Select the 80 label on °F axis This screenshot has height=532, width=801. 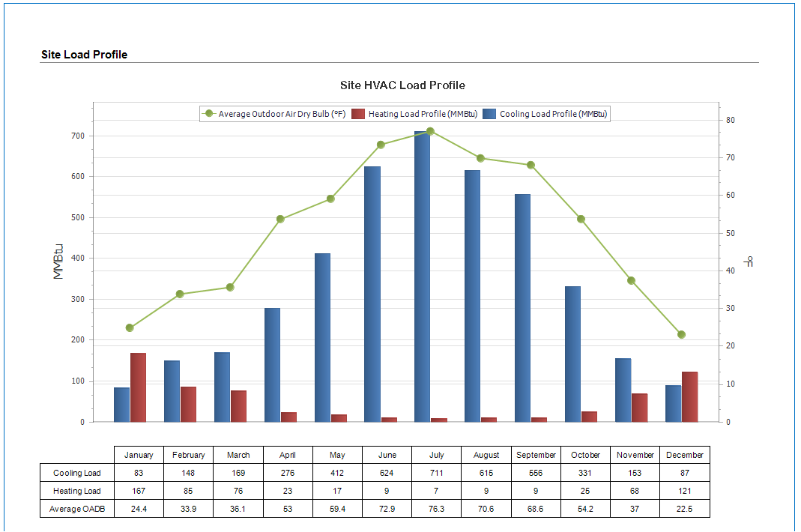(731, 120)
